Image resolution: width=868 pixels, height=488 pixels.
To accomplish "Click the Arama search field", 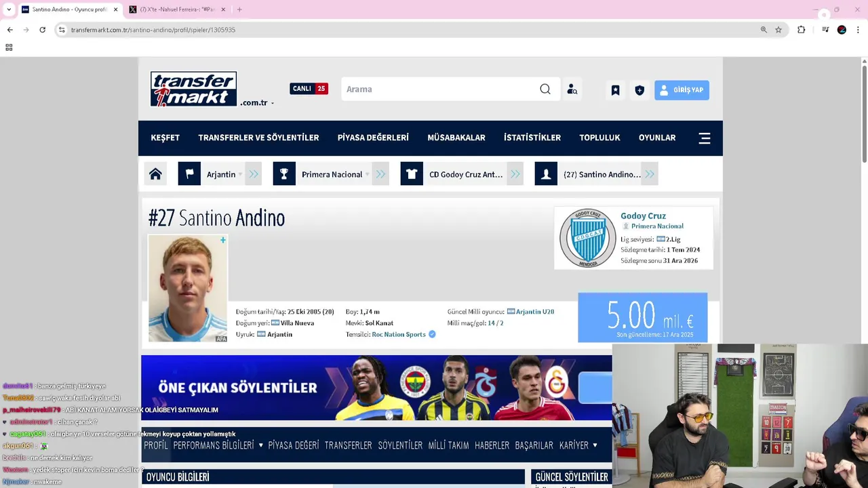I will click(441, 89).
